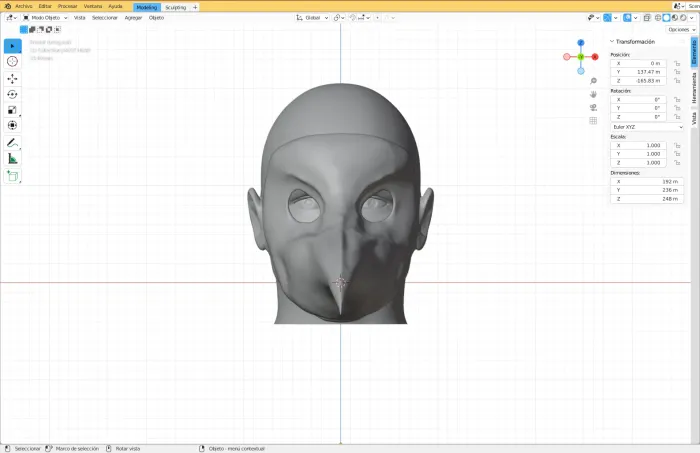Switch to Wireframe viewport shading
The image size is (700, 453).
point(658,18)
